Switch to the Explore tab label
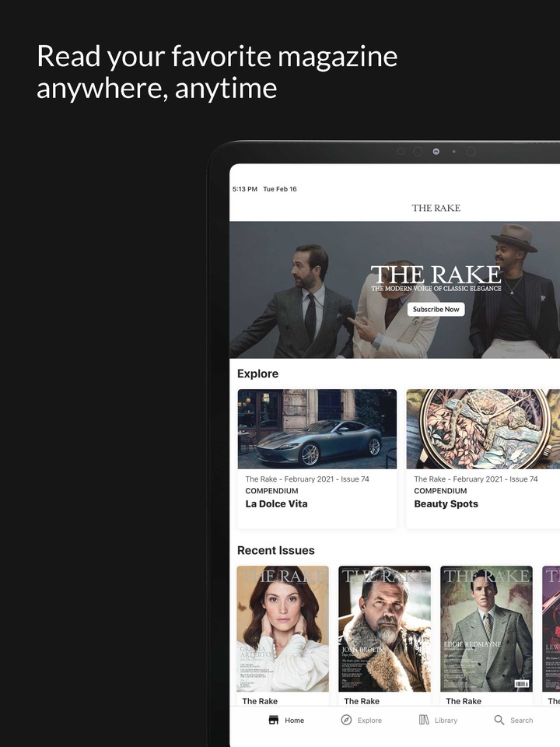 (x=369, y=721)
